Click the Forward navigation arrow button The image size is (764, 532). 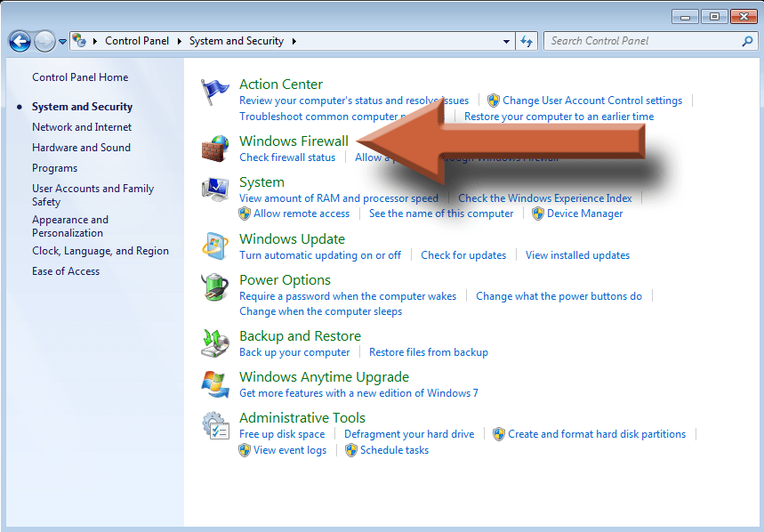coord(44,42)
